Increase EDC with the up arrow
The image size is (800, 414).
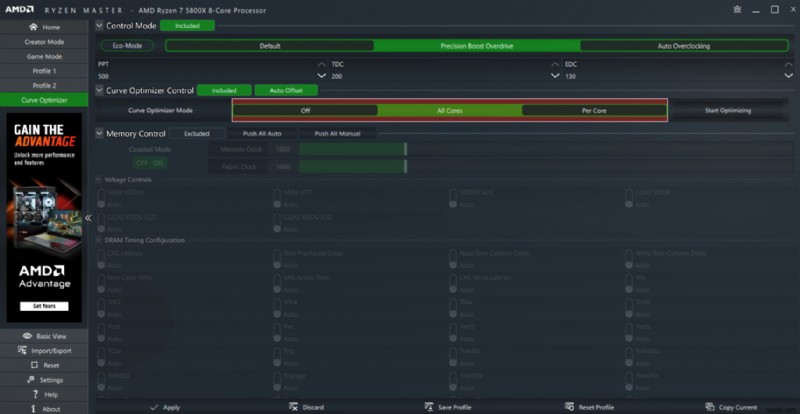tap(788, 65)
